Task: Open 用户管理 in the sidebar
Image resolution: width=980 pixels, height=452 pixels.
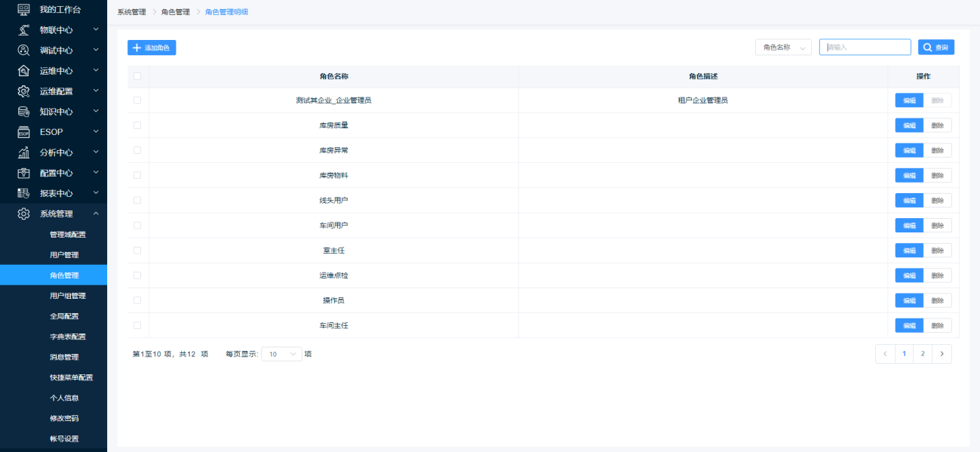Action: coord(64,255)
